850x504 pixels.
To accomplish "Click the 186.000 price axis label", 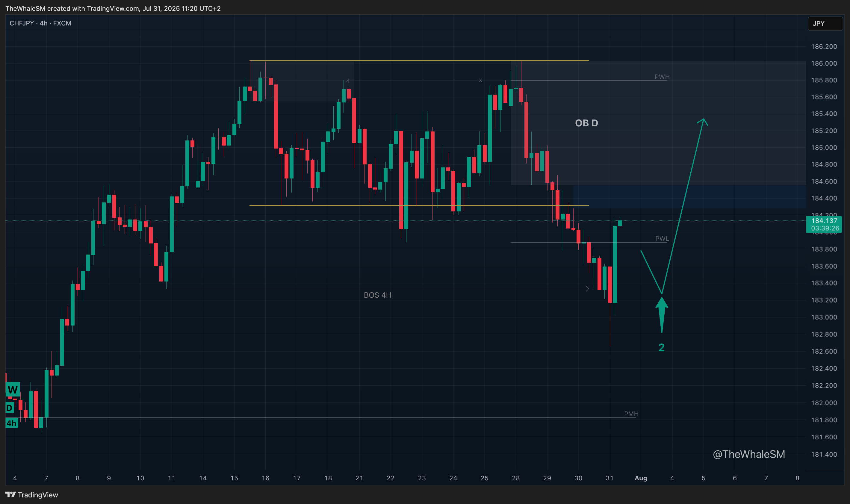I will coord(824,63).
